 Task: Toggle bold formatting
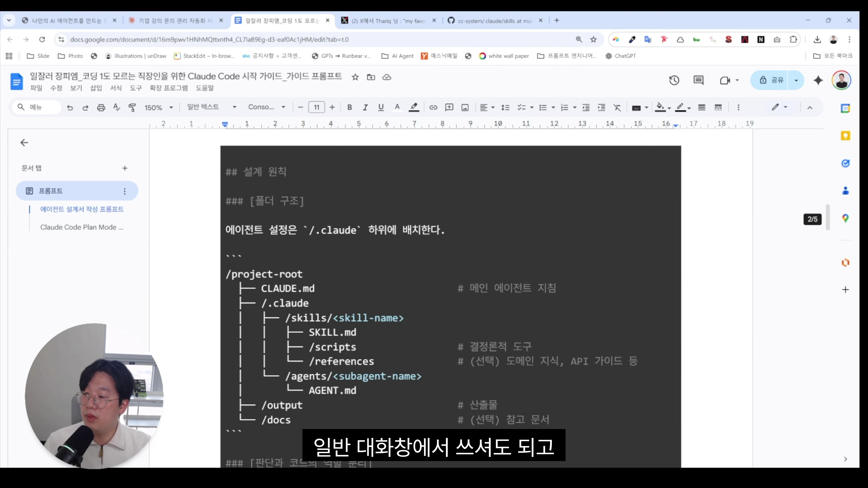(x=349, y=108)
